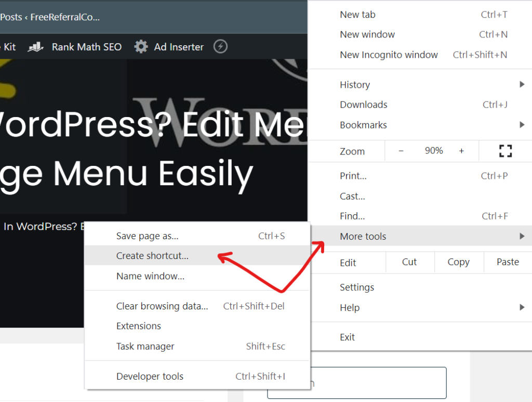Screen dimensions: 532x402
Task: Zoom in with the plus icon
Action: point(461,150)
